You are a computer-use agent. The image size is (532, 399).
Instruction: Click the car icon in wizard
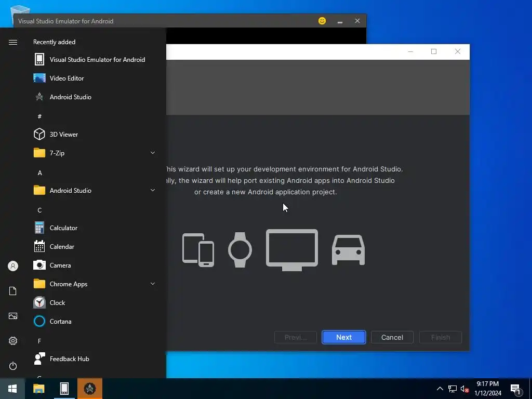click(348, 250)
